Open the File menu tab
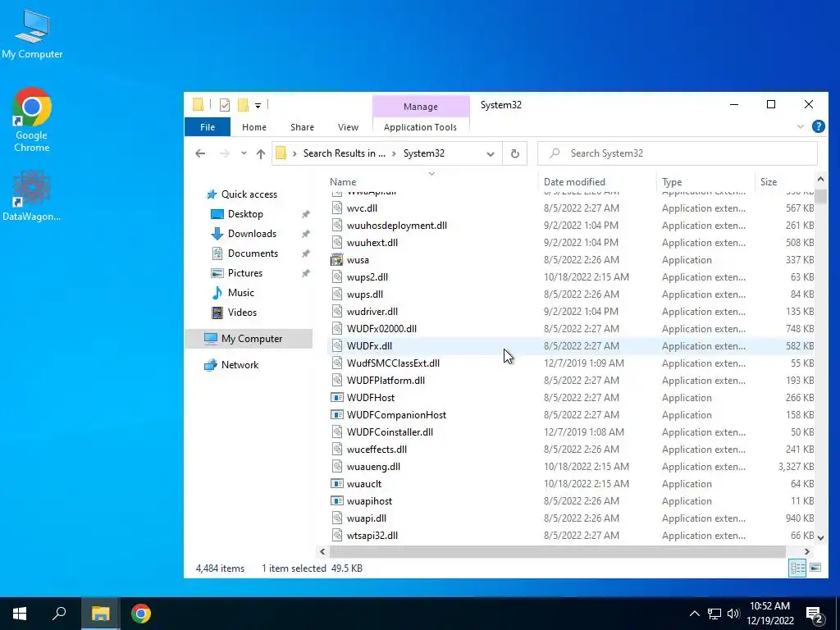The image size is (840, 630). click(x=208, y=127)
